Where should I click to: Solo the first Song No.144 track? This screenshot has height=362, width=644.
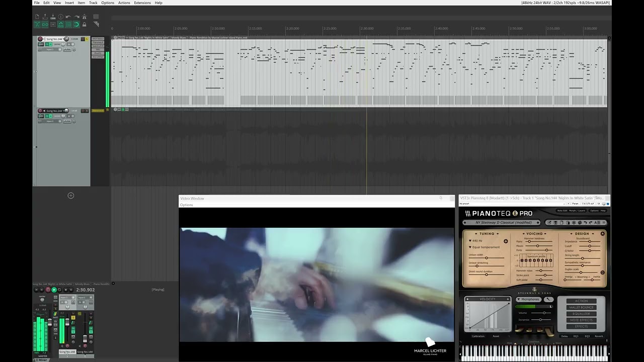(87, 39)
